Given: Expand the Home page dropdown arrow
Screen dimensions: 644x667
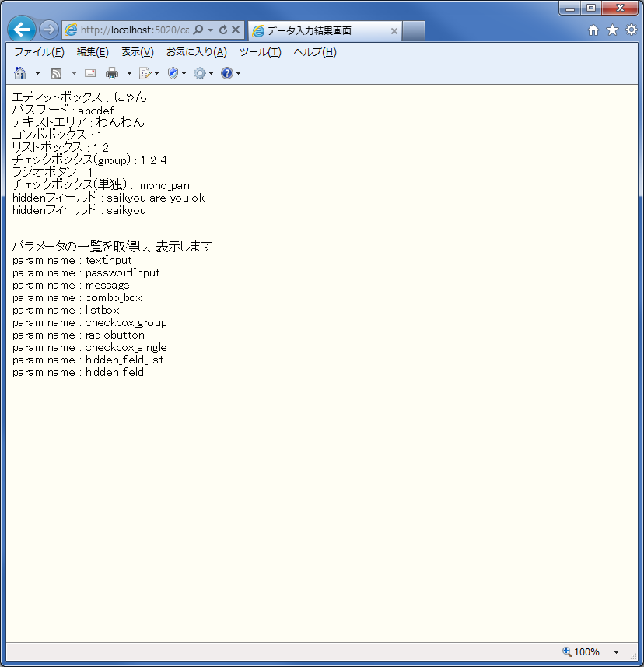Looking at the screenshot, I should 37,73.
